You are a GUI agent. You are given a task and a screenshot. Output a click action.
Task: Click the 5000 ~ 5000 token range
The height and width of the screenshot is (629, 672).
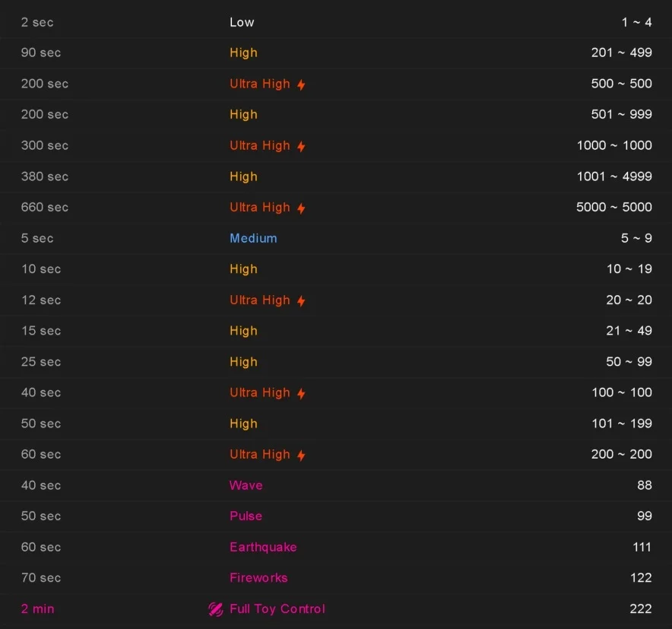point(614,207)
